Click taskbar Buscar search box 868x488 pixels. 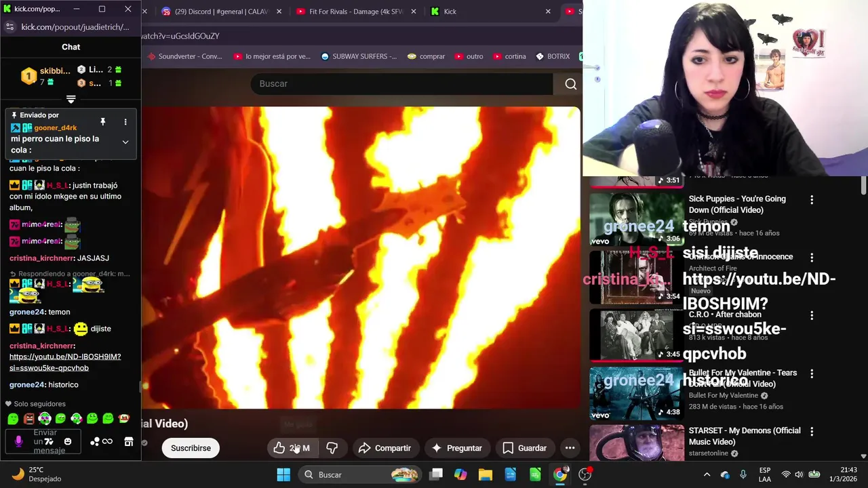coord(360,474)
